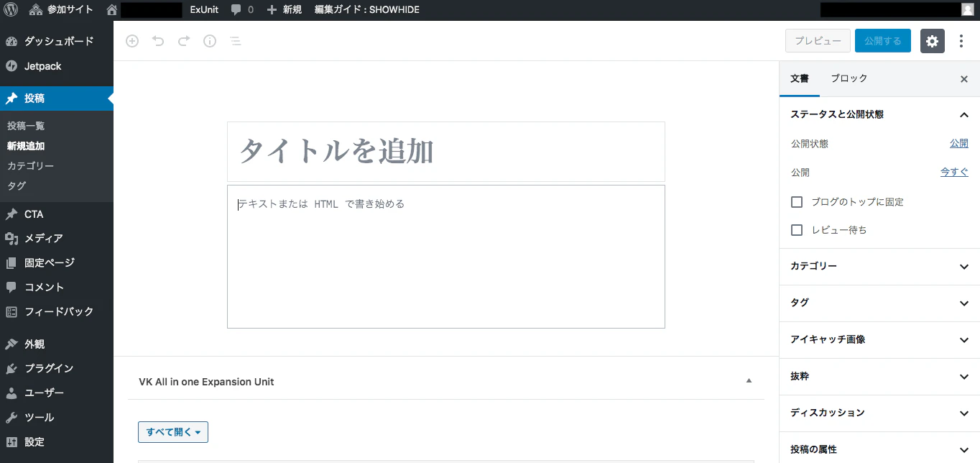Open プラグイン menu in sidebar
The width and height of the screenshot is (980, 463).
click(57, 369)
